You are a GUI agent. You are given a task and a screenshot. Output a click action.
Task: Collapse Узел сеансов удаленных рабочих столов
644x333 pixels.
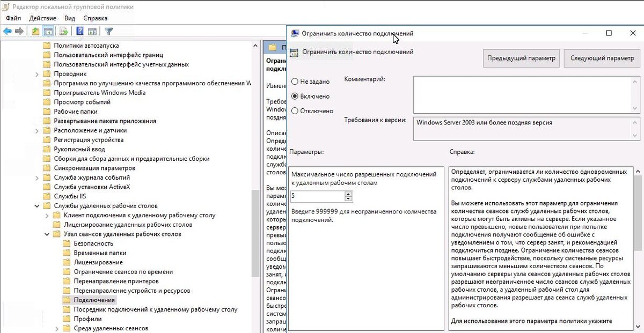[x=47, y=234]
